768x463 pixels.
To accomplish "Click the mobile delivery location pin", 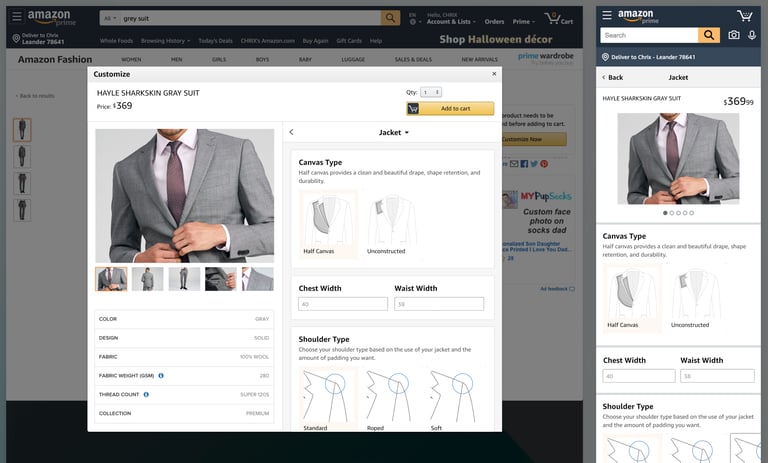I will point(605,57).
